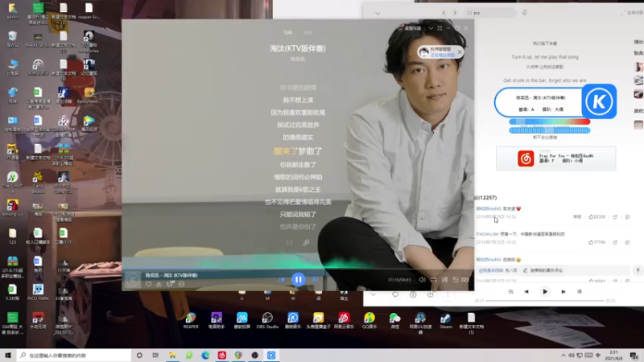The width and height of the screenshot is (644, 362).
Task: Launch REAPER from desktop shortcut
Action: pos(191,320)
